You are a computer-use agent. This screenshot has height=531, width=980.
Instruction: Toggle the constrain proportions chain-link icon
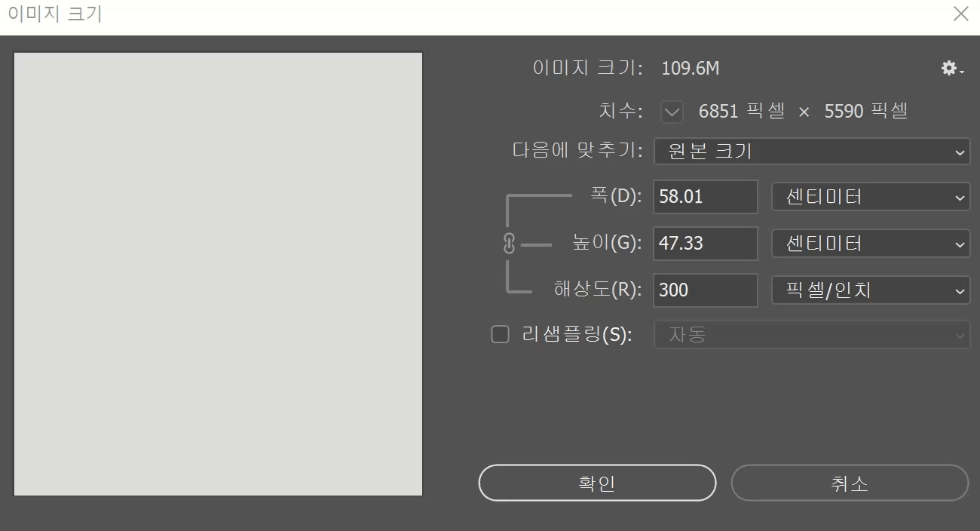[509, 244]
